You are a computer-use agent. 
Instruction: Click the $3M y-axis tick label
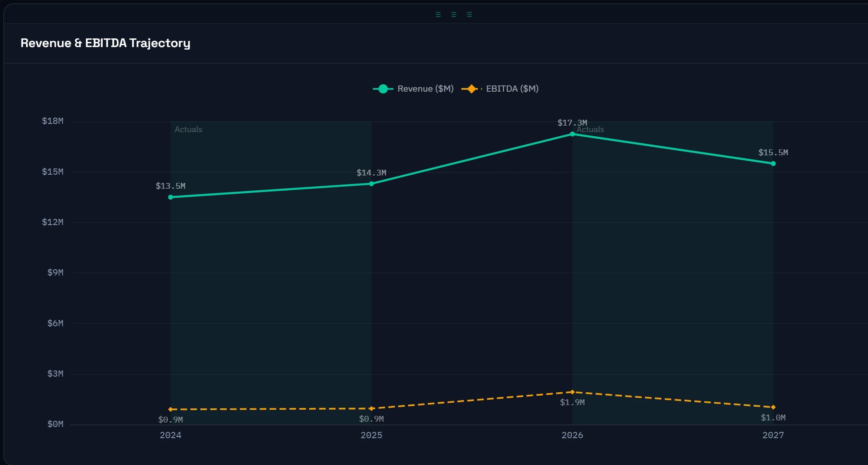(55, 374)
